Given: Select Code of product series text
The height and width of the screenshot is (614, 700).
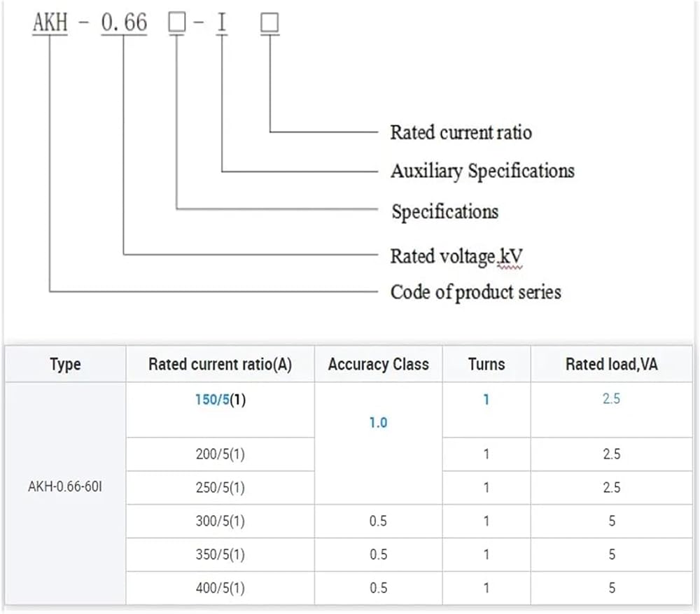Looking at the screenshot, I should (476, 292).
